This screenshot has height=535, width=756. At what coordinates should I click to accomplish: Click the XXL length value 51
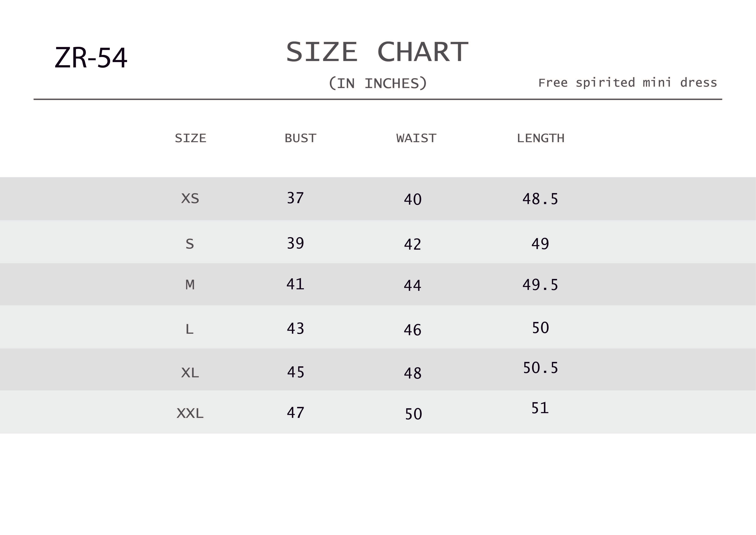coord(540,408)
